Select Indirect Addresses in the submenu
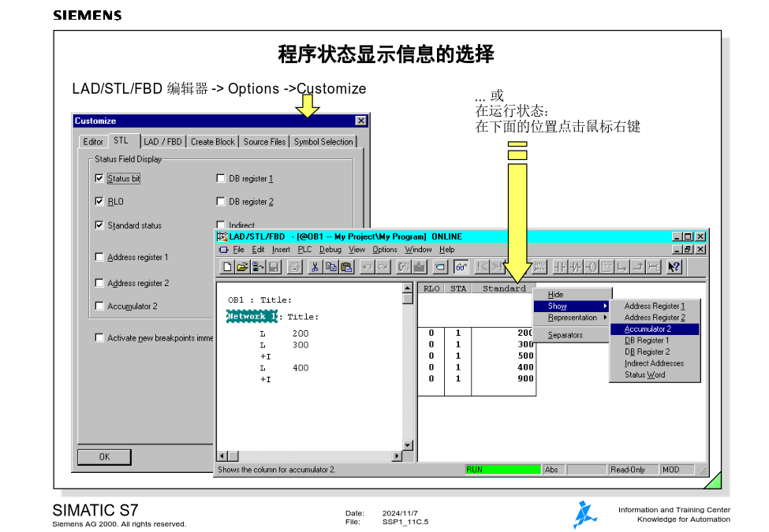The width and height of the screenshot is (769, 532). (655, 363)
